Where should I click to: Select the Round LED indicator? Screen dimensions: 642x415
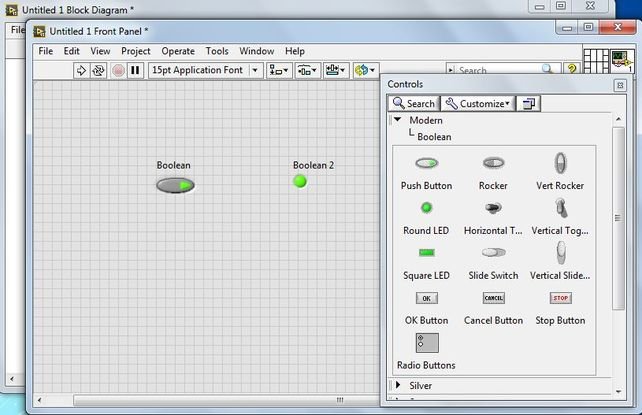click(x=427, y=208)
